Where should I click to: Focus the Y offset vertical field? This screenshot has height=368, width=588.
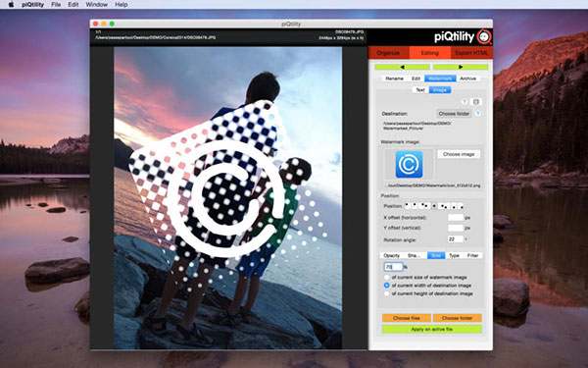pyautogui.click(x=456, y=228)
